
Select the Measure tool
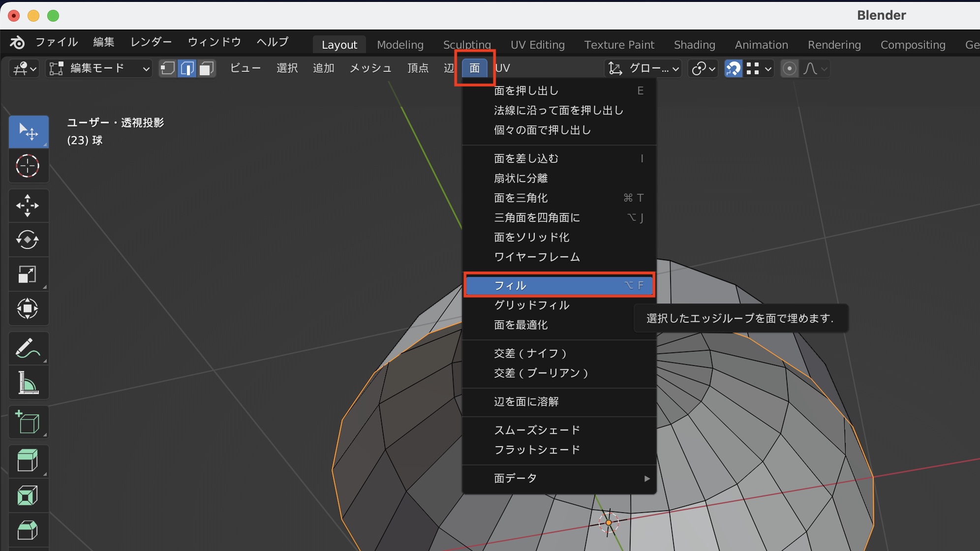(x=28, y=383)
